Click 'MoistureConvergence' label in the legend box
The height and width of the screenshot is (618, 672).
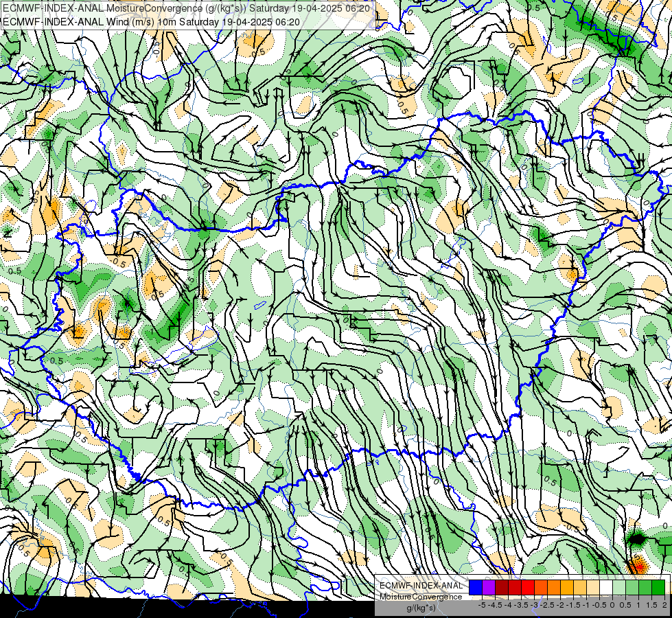421,597
